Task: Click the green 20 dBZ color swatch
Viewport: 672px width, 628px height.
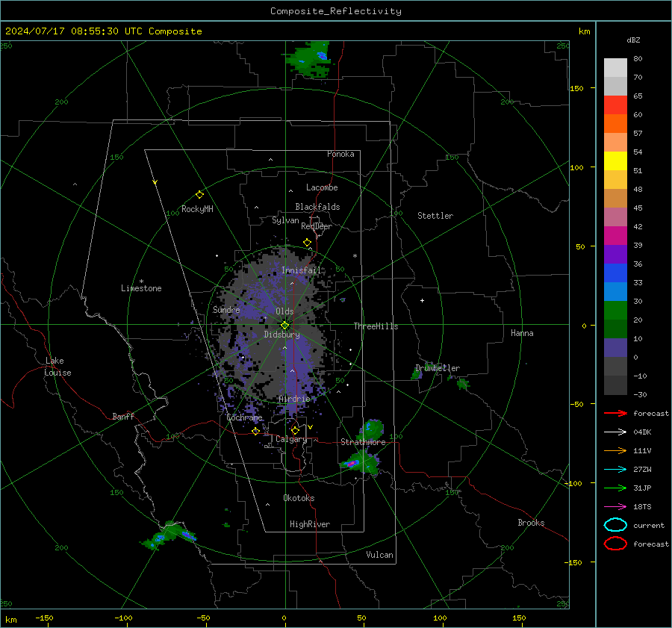Action: pos(615,311)
